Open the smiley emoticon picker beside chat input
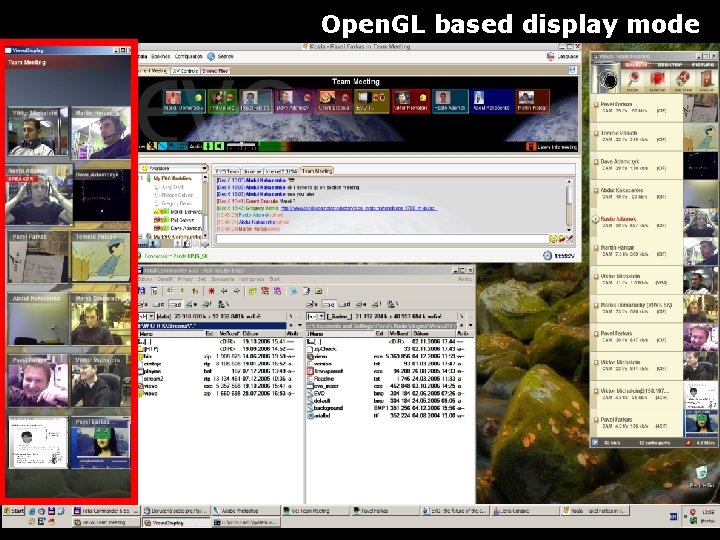The image size is (720, 540). pyautogui.click(x=553, y=239)
